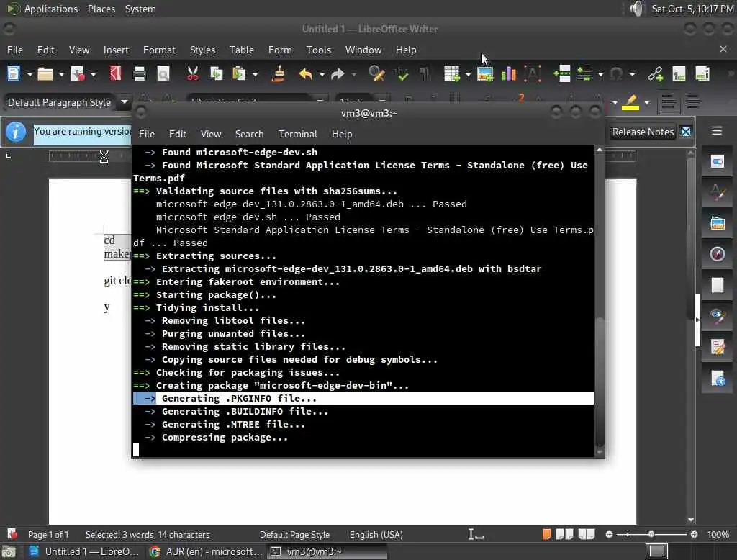Viewport: 737px width, 560px height.
Task: Open Writer Tools menu
Action: (x=319, y=50)
